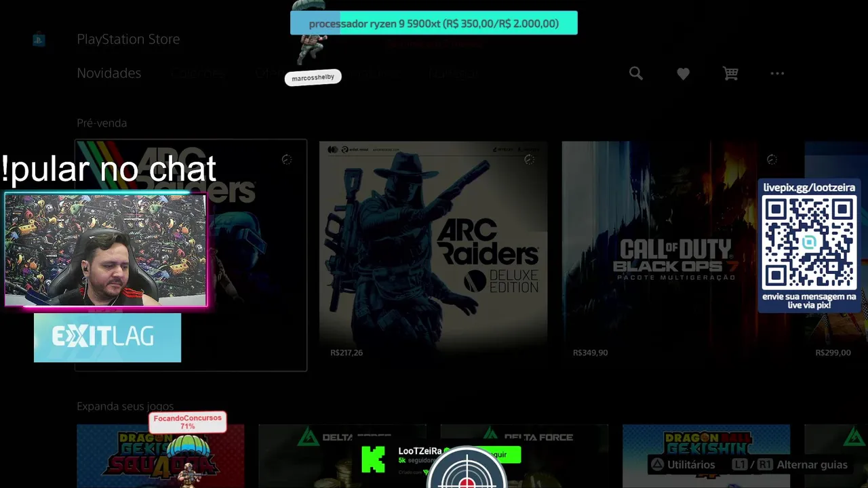Click the loading spinner on highlighted ARC Raiders tile

pos(287,159)
